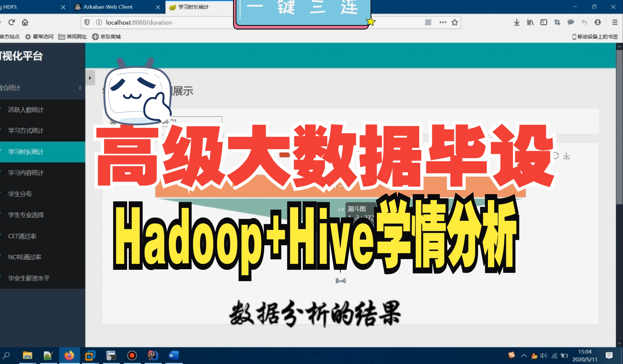Viewport: 623px width, 364px height.
Task: Open 学习方式统计 in sidebar
Action: (x=42, y=131)
